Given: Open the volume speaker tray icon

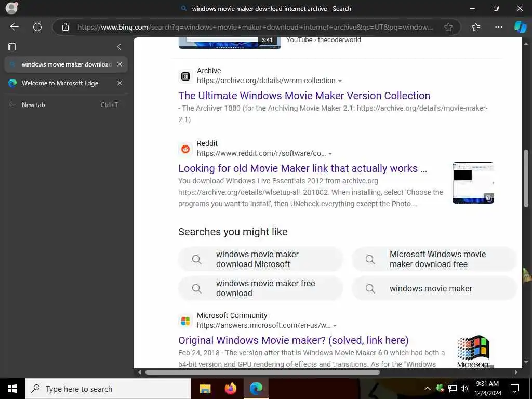Looking at the screenshot, I should click(464, 389).
